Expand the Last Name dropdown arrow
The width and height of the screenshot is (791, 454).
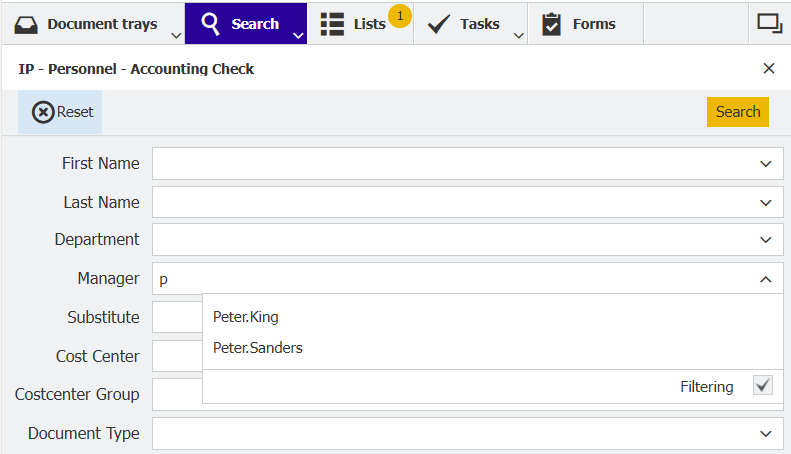point(765,203)
